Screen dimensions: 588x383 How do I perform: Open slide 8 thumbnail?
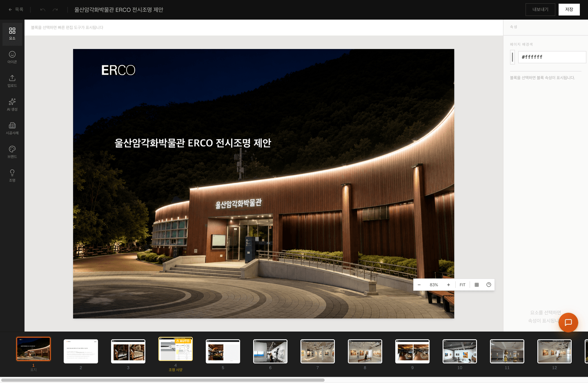pos(365,351)
